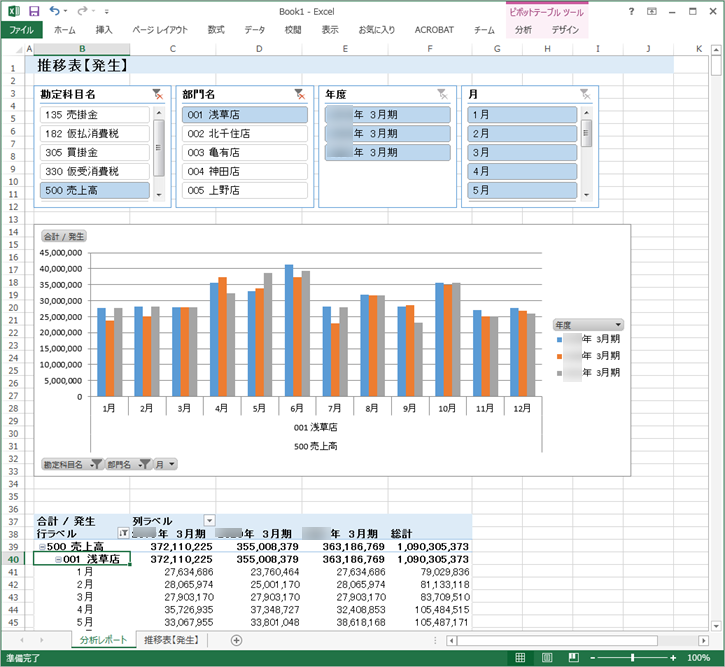Open the データ ribbon tab
This screenshot has height=667, width=725.
pyautogui.click(x=255, y=30)
